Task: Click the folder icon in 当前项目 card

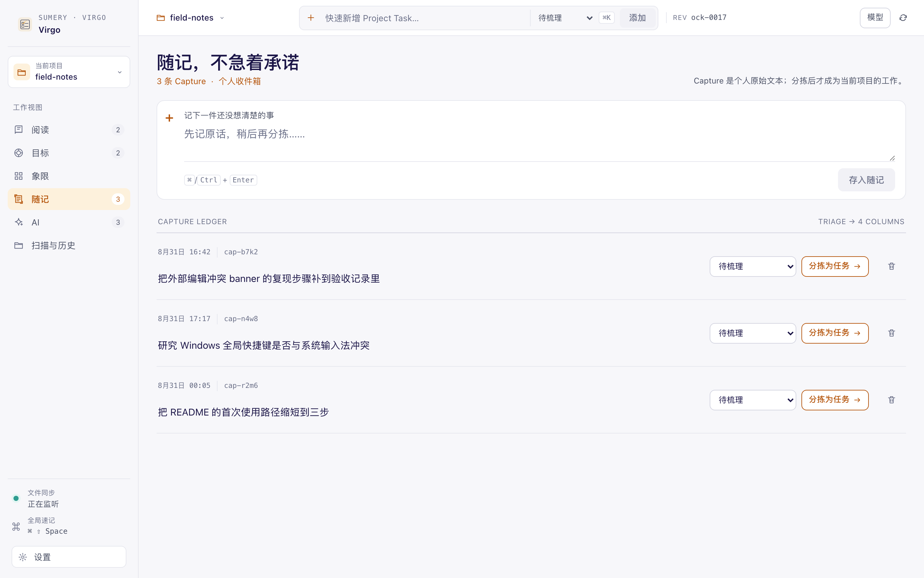Action: pos(22,72)
